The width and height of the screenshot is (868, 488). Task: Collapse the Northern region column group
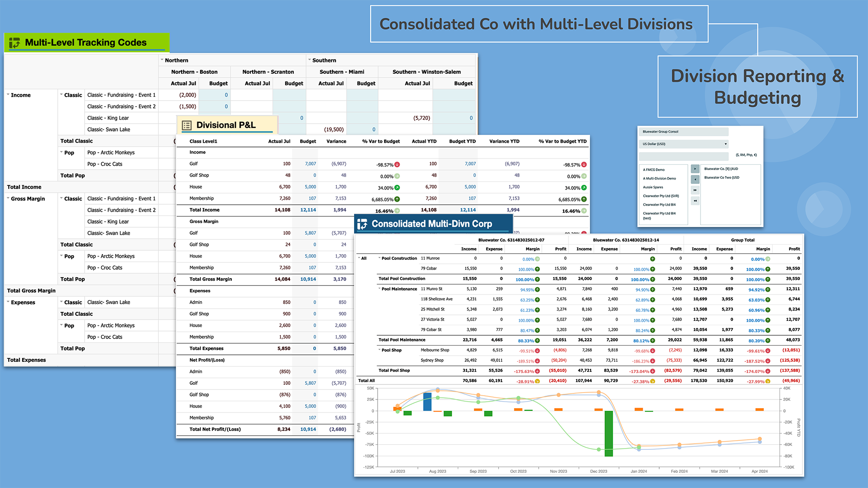(x=163, y=60)
